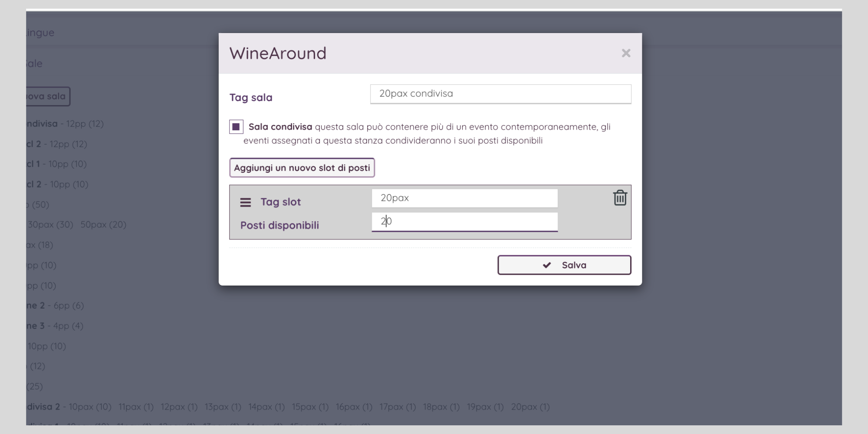Image resolution: width=868 pixels, height=434 pixels.
Task: Click the 'Posti disponibili' label
Action: [279, 225]
